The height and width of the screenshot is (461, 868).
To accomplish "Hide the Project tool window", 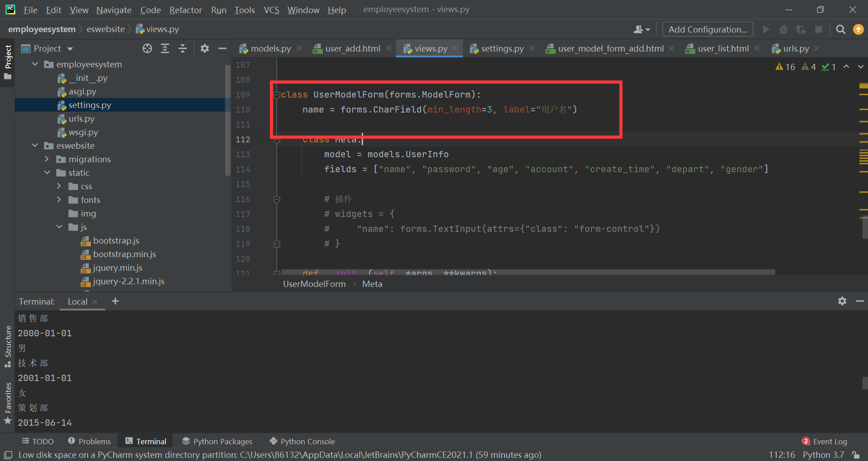I will pos(222,48).
